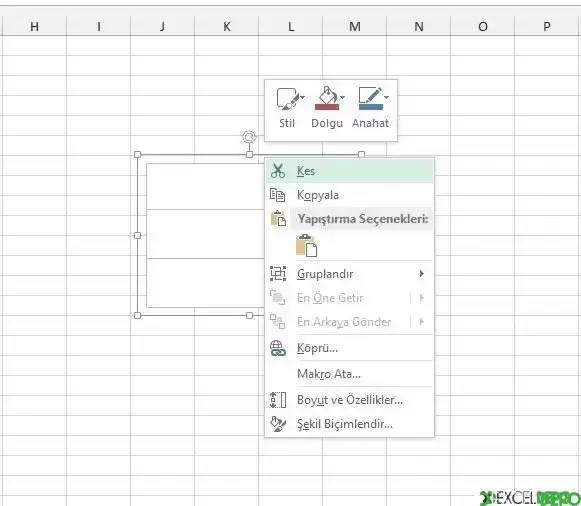Click the scissors icon next to Kes
The width and height of the screenshot is (581, 506).
278,171
